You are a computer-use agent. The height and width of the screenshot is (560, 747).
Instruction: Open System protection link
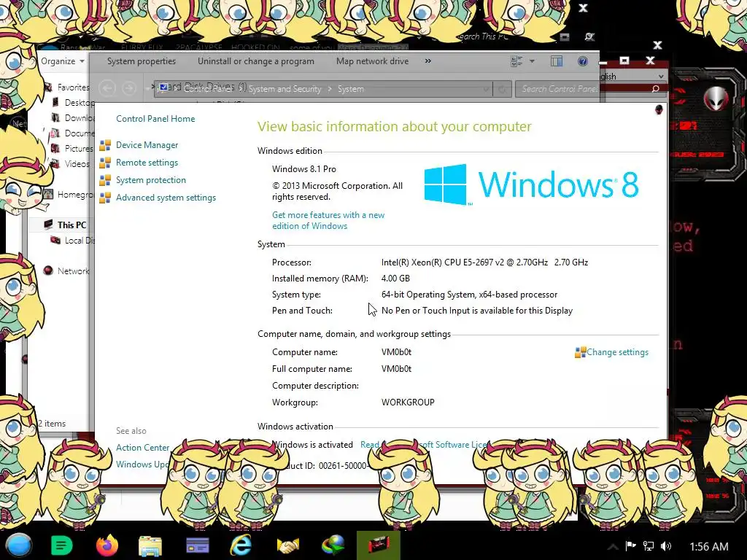(x=150, y=180)
